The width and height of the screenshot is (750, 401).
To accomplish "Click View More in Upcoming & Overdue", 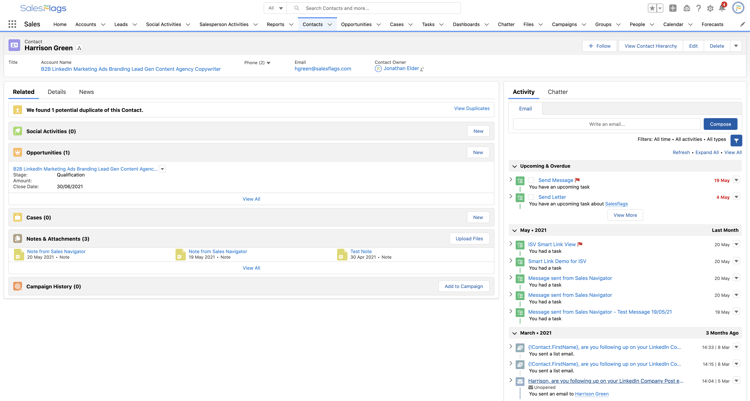I will pyautogui.click(x=625, y=215).
